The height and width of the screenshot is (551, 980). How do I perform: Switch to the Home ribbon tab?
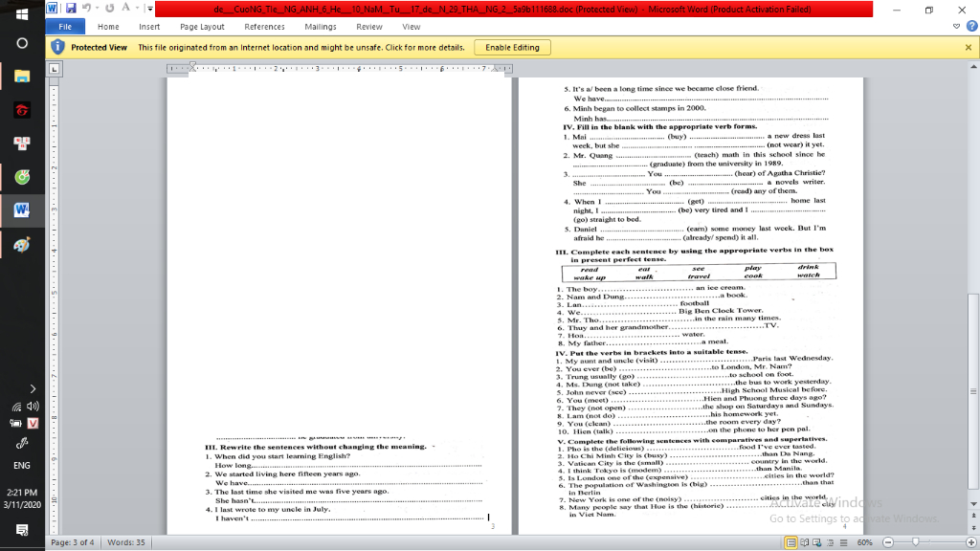pyautogui.click(x=108, y=27)
